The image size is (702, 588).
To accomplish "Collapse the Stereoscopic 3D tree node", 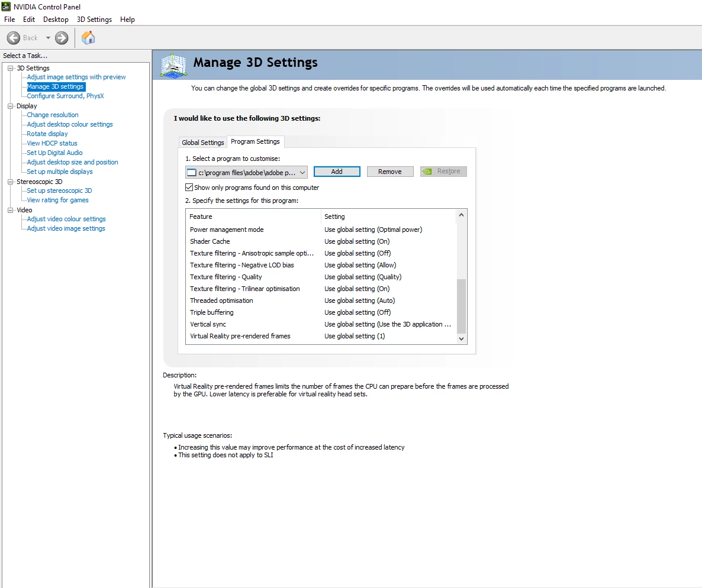I will tap(11, 182).
